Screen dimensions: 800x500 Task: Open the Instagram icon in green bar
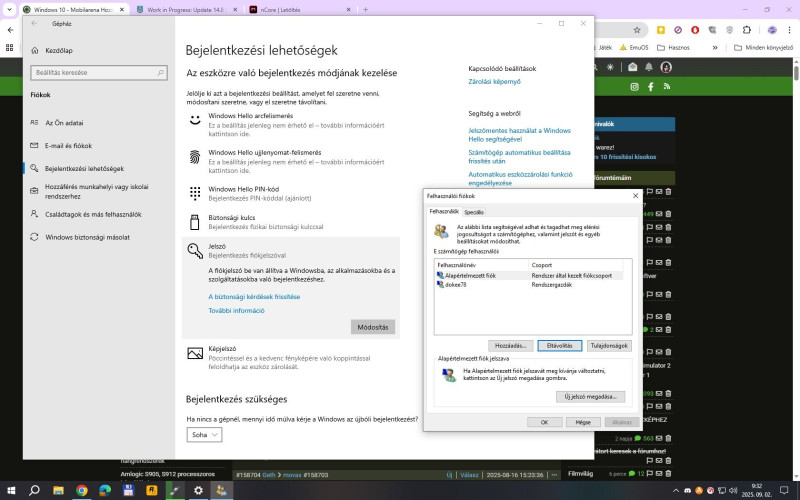pyautogui.click(x=634, y=87)
